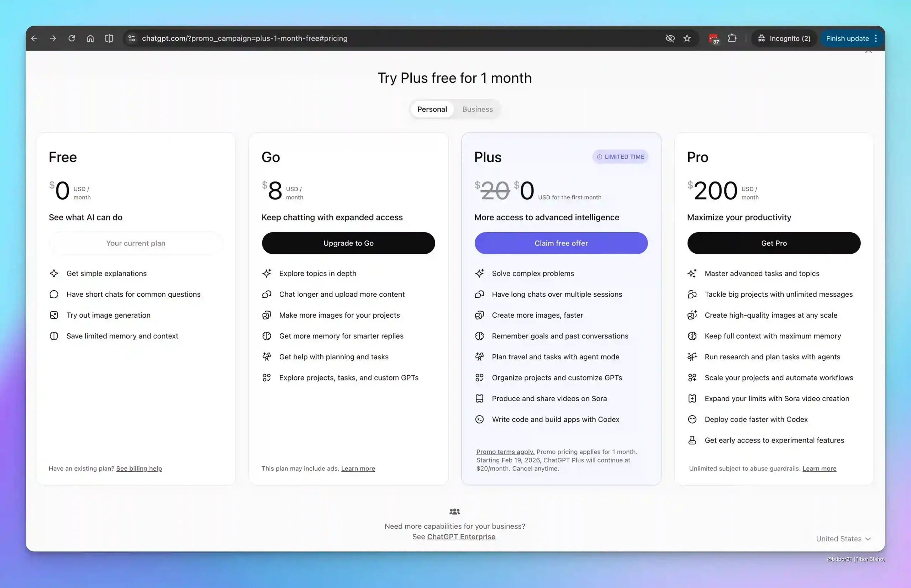Viewport: 911px width, 588px height.
Task: Select the Personal plans tab
Action: point(432,109)
